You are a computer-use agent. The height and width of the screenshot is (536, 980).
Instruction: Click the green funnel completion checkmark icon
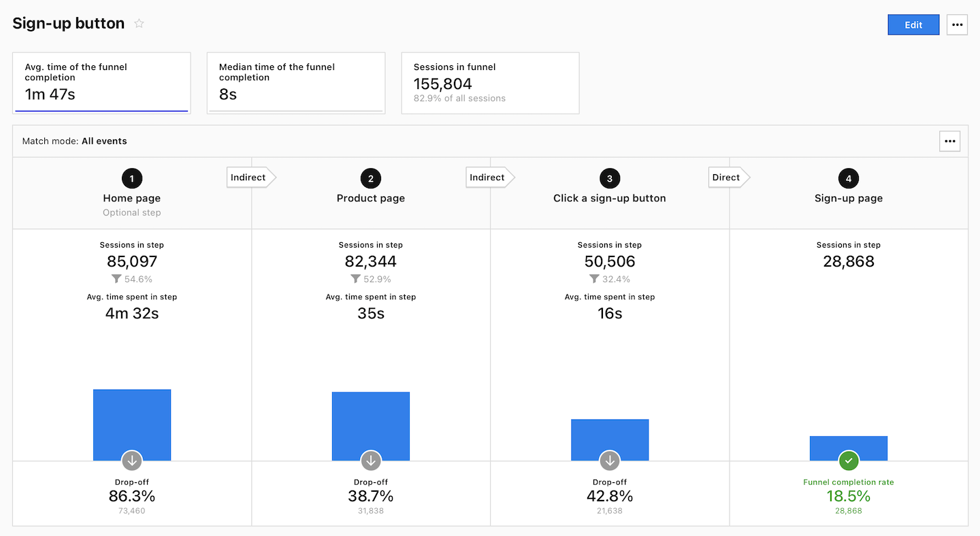[849, 460]
